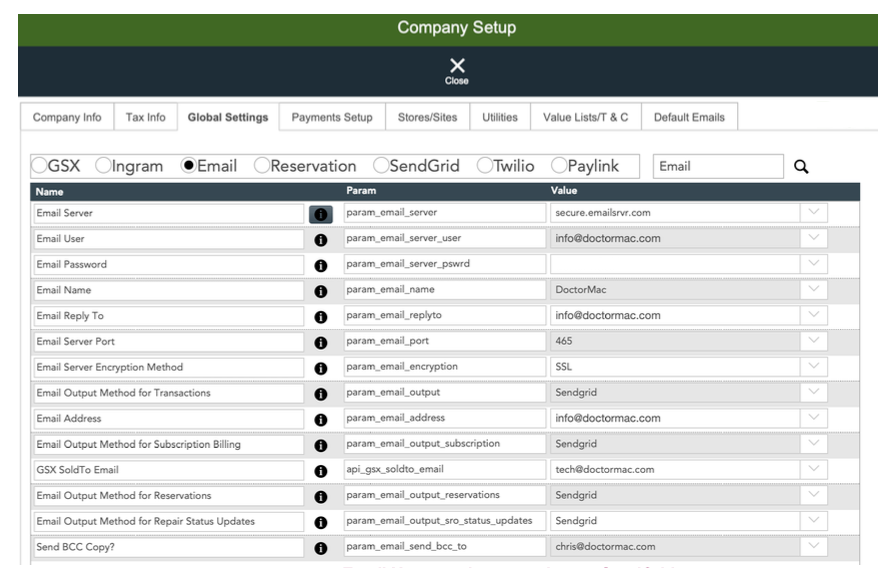Select the Twilio radio button
The height and width of the screenshot is (568, 882).
486,167
